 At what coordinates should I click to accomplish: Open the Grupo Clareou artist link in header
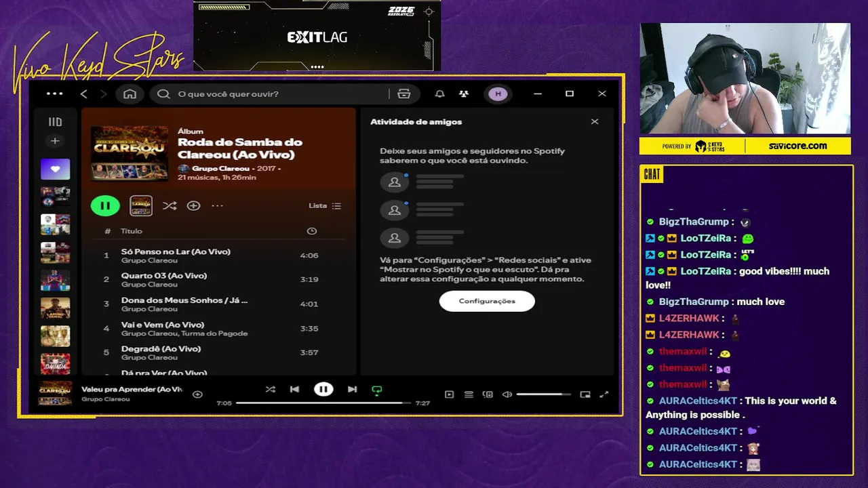(220, 168)
